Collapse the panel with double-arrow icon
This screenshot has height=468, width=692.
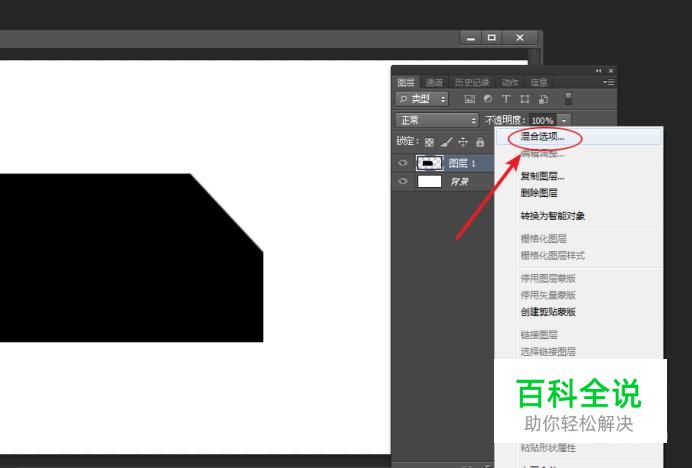598,71
